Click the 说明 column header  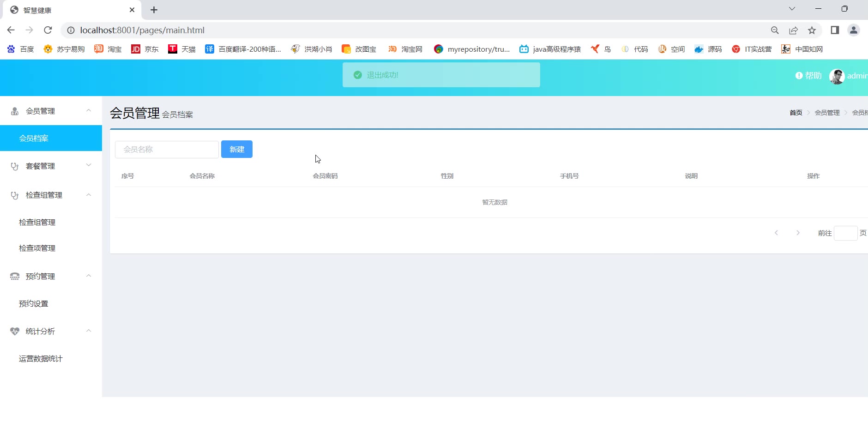(x=691, y=176)
